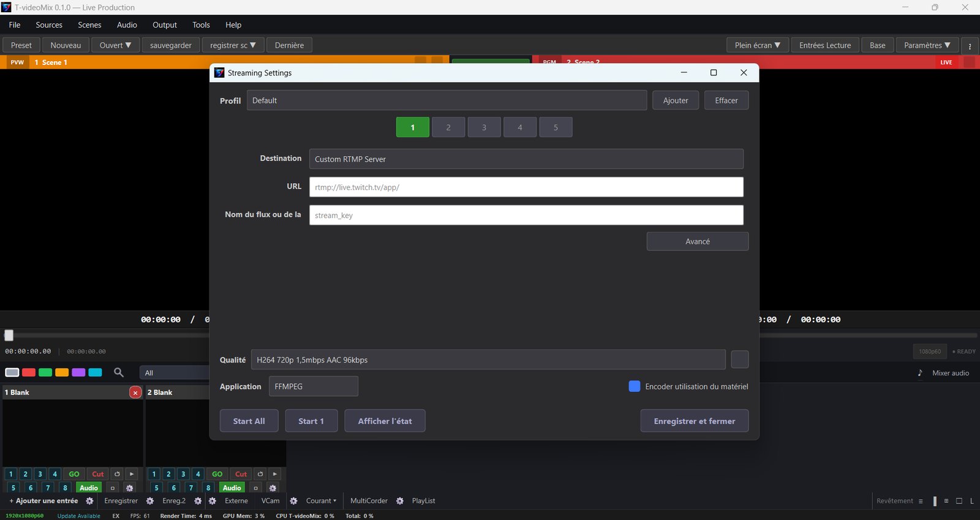The height and width of the screenshot is (520, 980).
Task: Open gear next to Ajouter une entrée
Action: [89, 501]
